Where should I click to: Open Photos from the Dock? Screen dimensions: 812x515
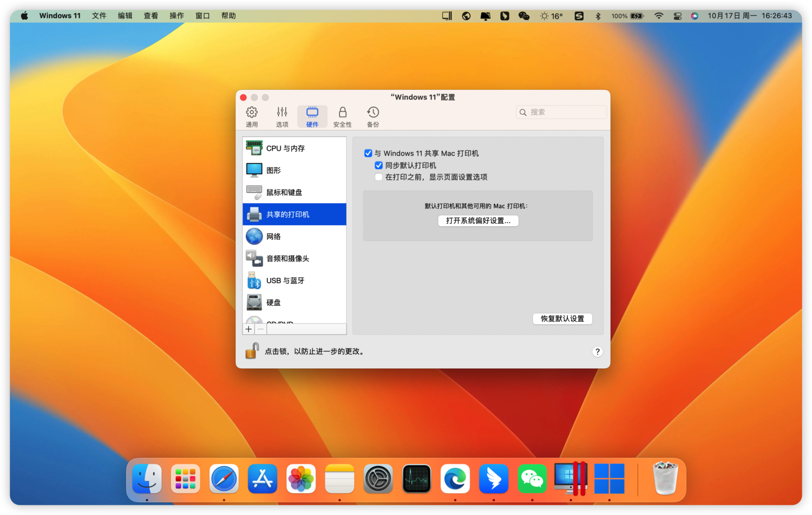(x=300, y=479)
